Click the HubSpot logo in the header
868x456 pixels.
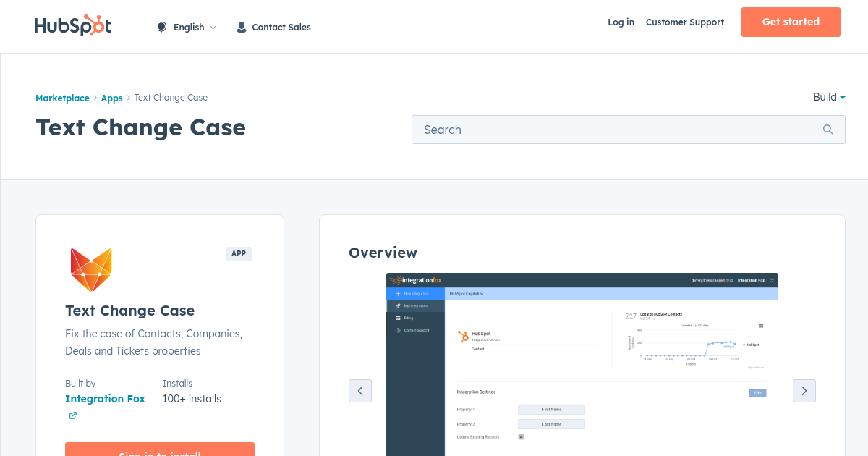click(x=73, y=25)
